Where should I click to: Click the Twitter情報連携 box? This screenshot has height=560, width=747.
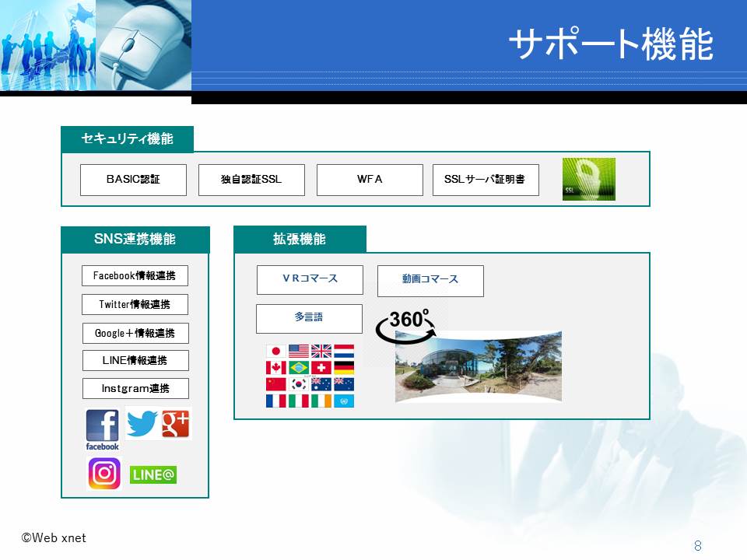pyautogui.click(x=135, y=304)
